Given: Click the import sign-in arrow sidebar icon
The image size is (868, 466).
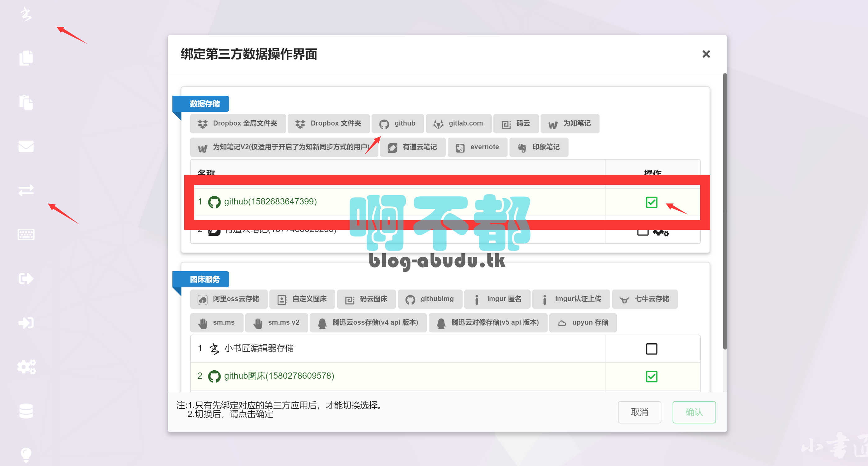Looking at the screenshot, I should click(26, 323).
